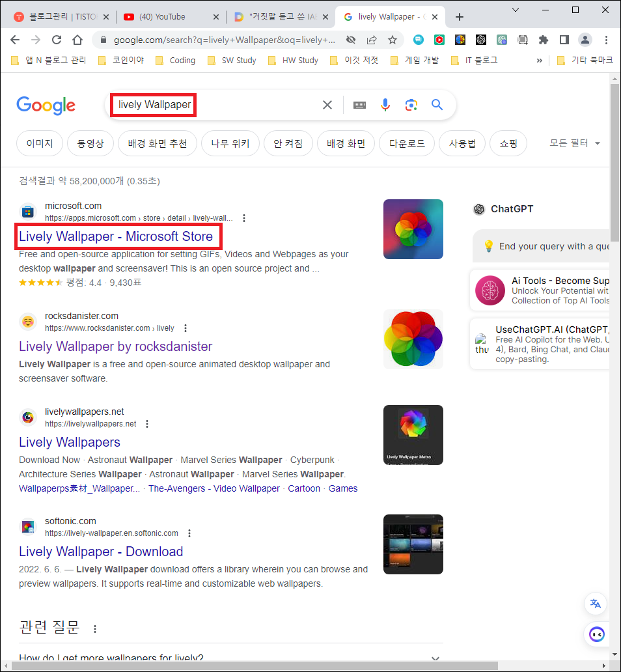Submit search with magnifier icon

point(437,105)
